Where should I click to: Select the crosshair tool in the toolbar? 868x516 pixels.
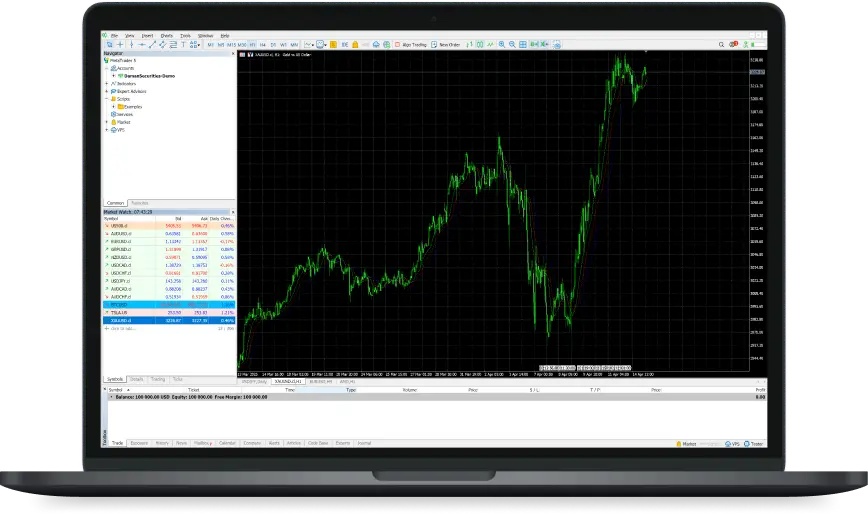(120, 45)
